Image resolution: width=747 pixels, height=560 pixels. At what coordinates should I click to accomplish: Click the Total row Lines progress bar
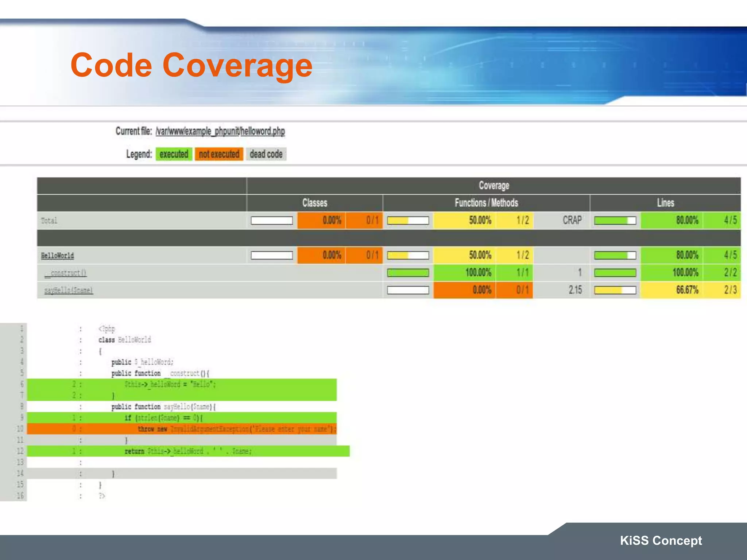[615, 221]
